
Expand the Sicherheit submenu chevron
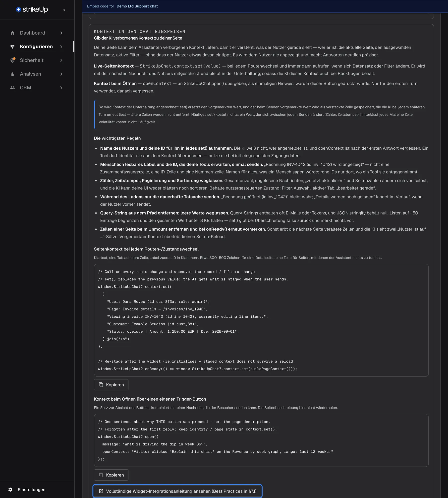point(61,60)
